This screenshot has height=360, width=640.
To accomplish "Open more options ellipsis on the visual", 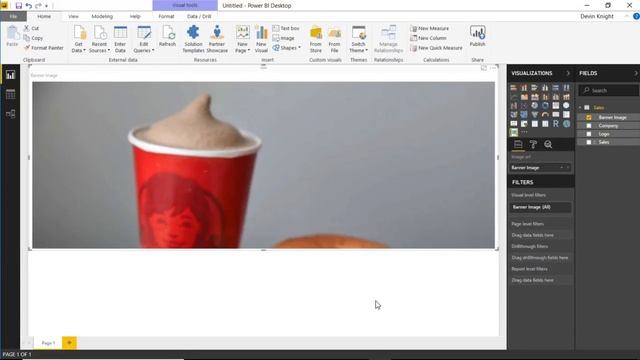I will click(493, 68).
